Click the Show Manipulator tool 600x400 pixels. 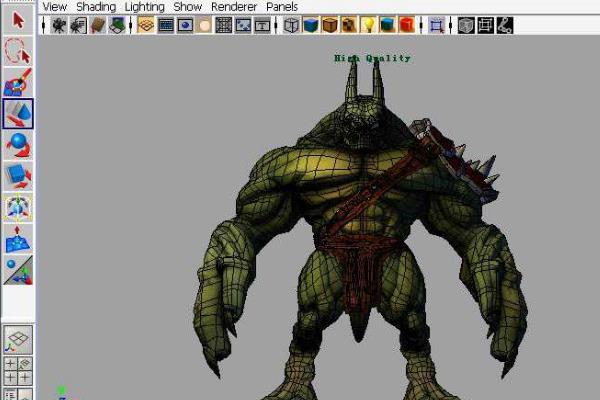tap(18, 271)
